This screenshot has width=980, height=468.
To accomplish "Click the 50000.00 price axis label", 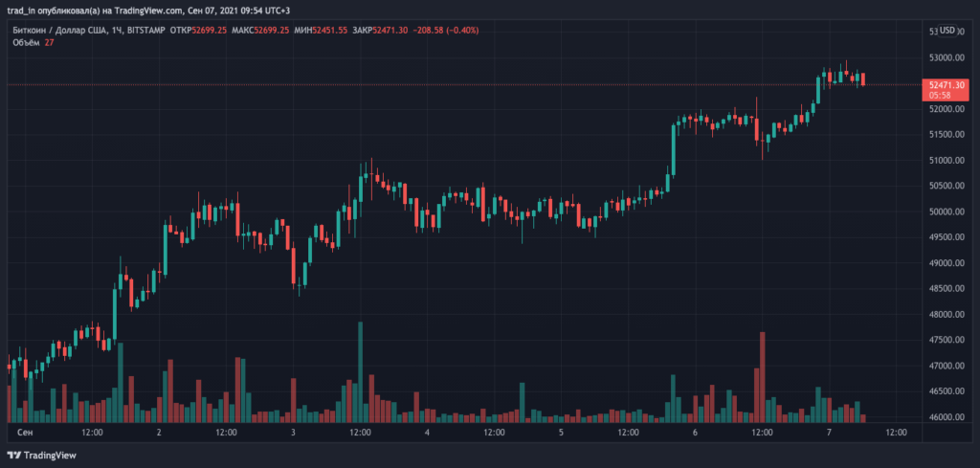I will pos(946,212).
